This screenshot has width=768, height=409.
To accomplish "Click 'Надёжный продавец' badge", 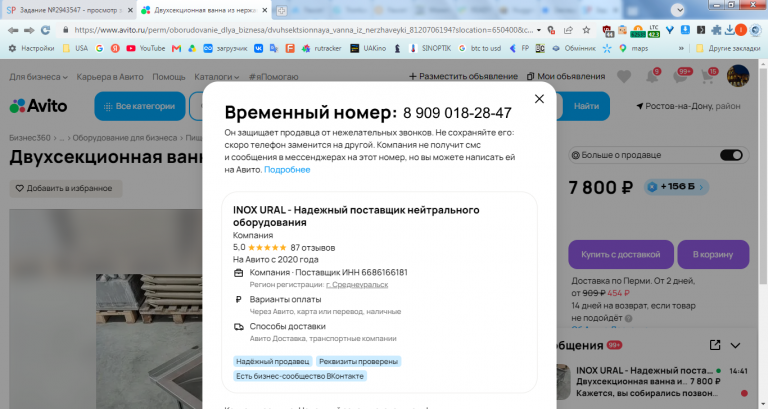I will [x=273, y=361].
